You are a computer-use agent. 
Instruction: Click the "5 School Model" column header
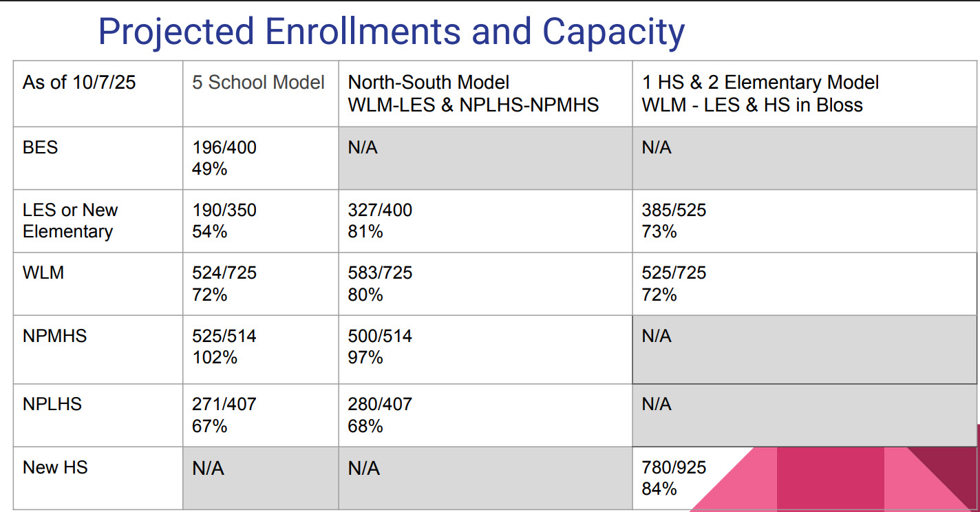(x=258, y=83)
